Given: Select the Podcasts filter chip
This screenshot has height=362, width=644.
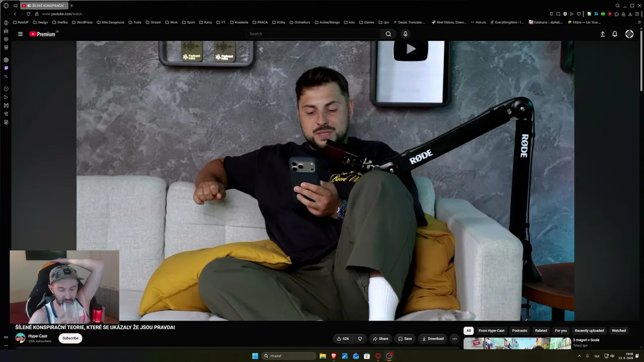Looking at the screenshot, I should click(520, 331).
